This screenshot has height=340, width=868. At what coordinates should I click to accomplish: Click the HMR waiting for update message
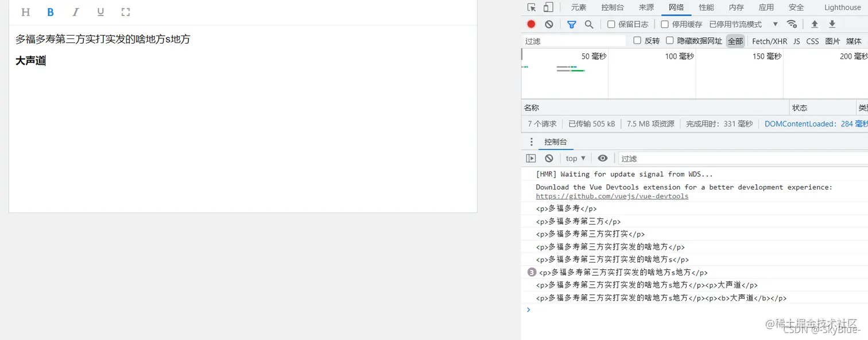625,174
